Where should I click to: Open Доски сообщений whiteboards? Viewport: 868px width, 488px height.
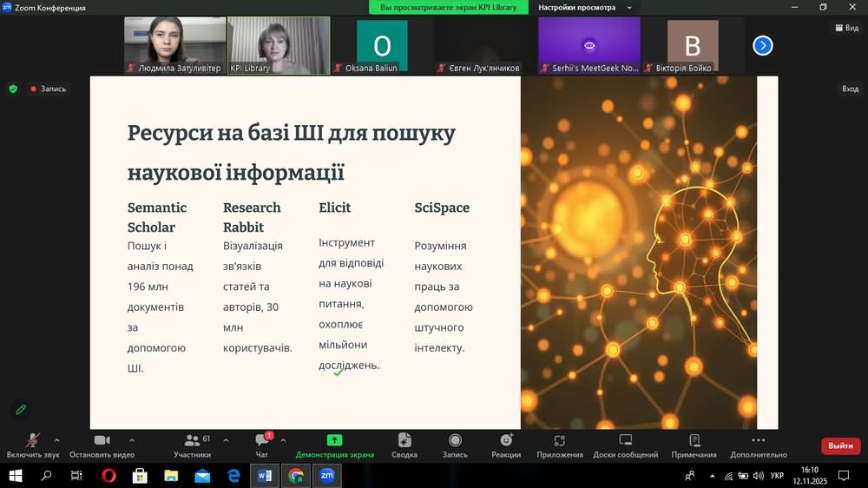(625, 445)
